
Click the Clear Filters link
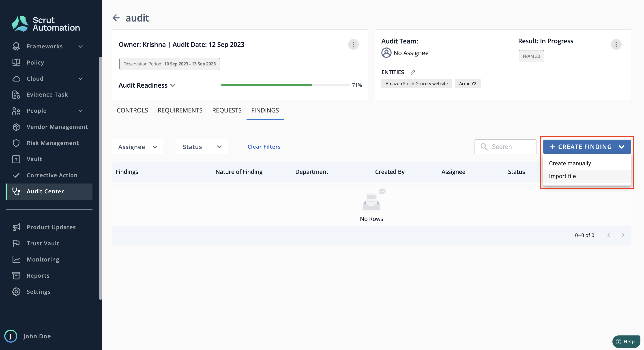tap(264, 147)
